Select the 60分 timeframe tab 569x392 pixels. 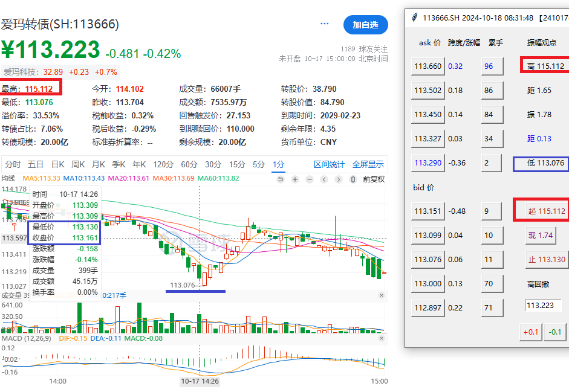click(189, 164)
